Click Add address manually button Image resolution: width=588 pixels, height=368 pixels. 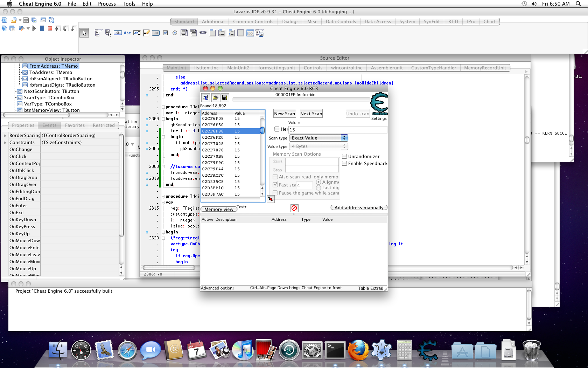(359, 208)
